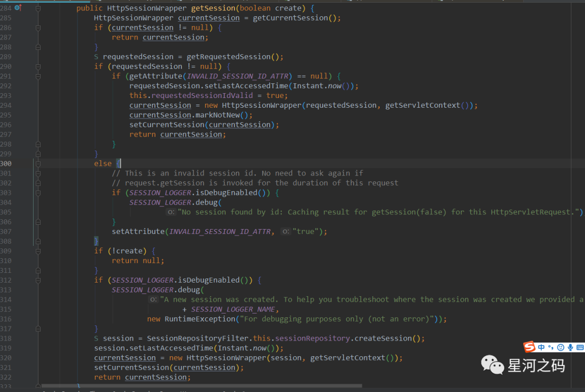Viewport: 585px width, 392px height.
Task: Click the debug( call on line 304
Action: click(209, 202)
